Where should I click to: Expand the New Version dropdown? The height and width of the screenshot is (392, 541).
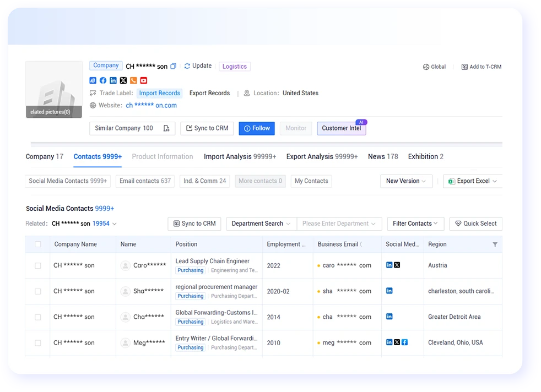406,181
